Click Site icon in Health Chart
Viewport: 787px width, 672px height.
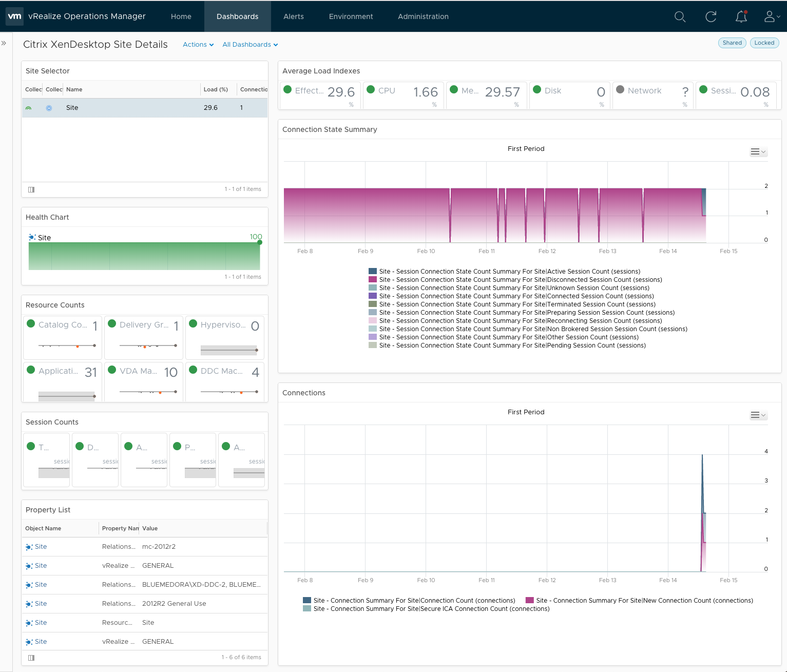coord(32,237)
